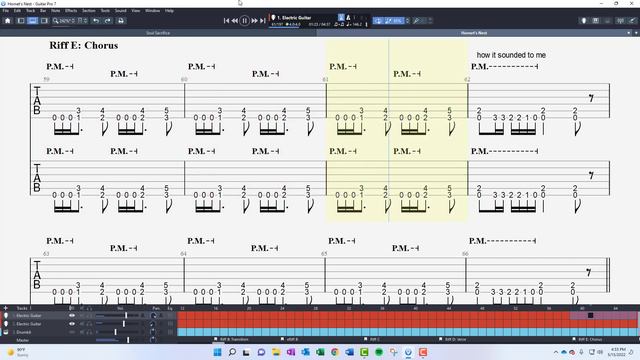
Task: Undo the last action
Action: pos(96,21)
